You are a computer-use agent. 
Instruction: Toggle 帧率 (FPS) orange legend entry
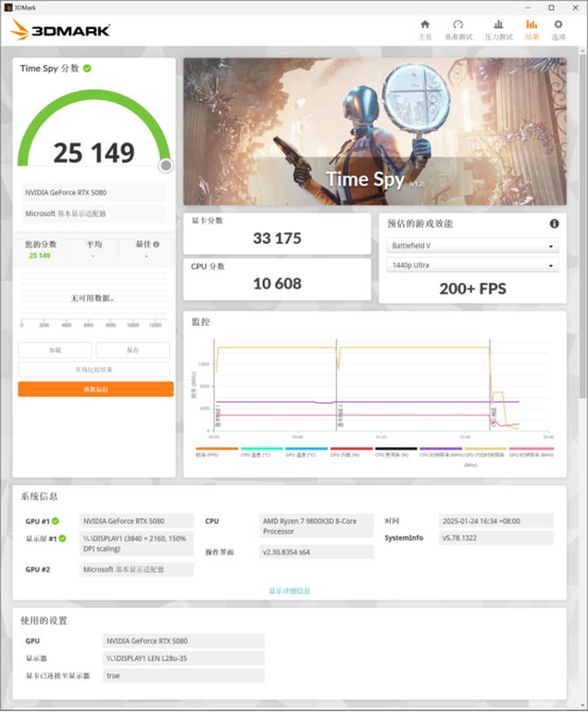[217, 452]
